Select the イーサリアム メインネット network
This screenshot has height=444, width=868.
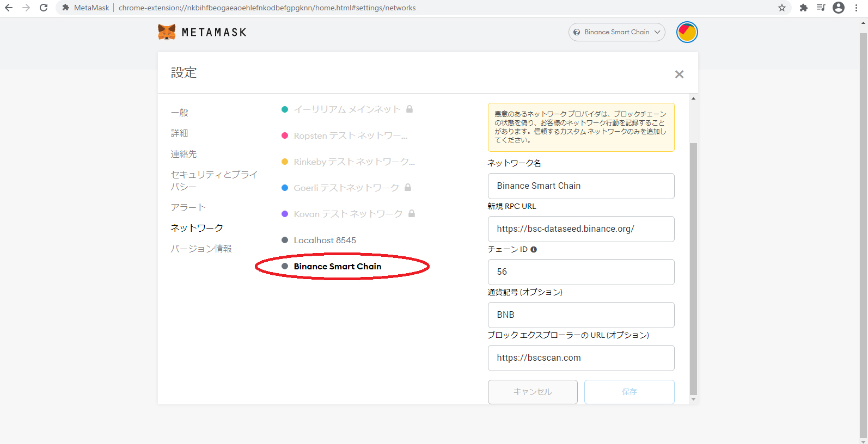click(347, 109)
